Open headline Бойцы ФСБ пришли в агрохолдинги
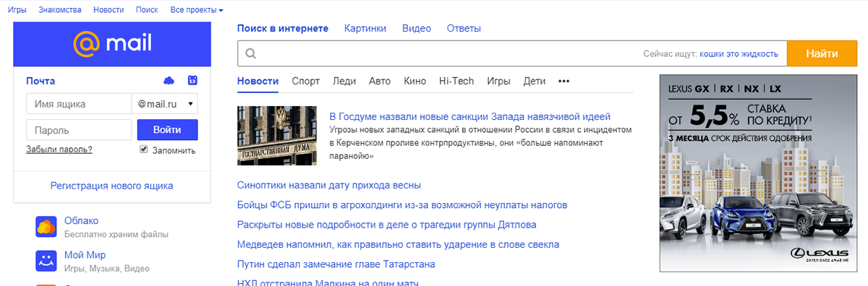The width and height of the screenshot is (868, 286). click(402, 205)
